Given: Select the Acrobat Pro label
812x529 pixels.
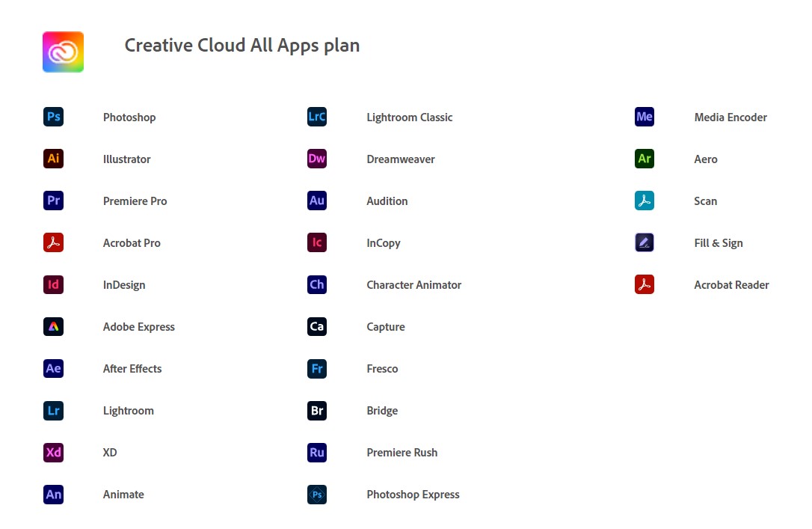Looking at the screenshot, I should click(132, 243).
